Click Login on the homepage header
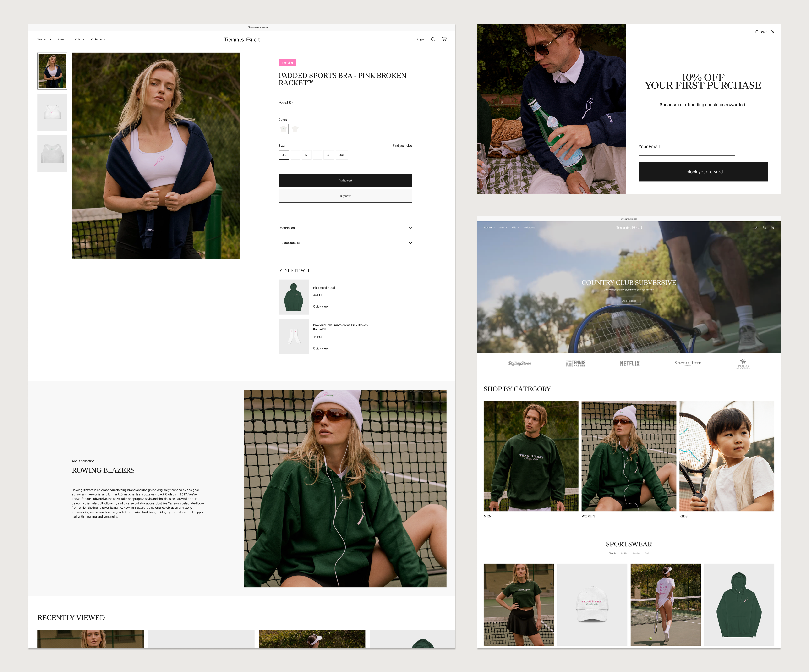 click(x=755, y=227)
